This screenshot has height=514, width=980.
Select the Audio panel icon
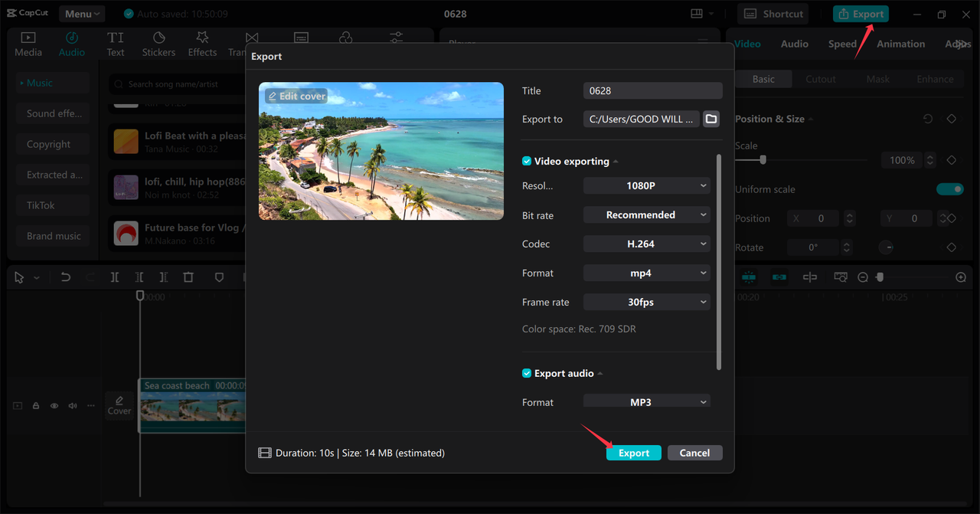click(x=72, y=38)
